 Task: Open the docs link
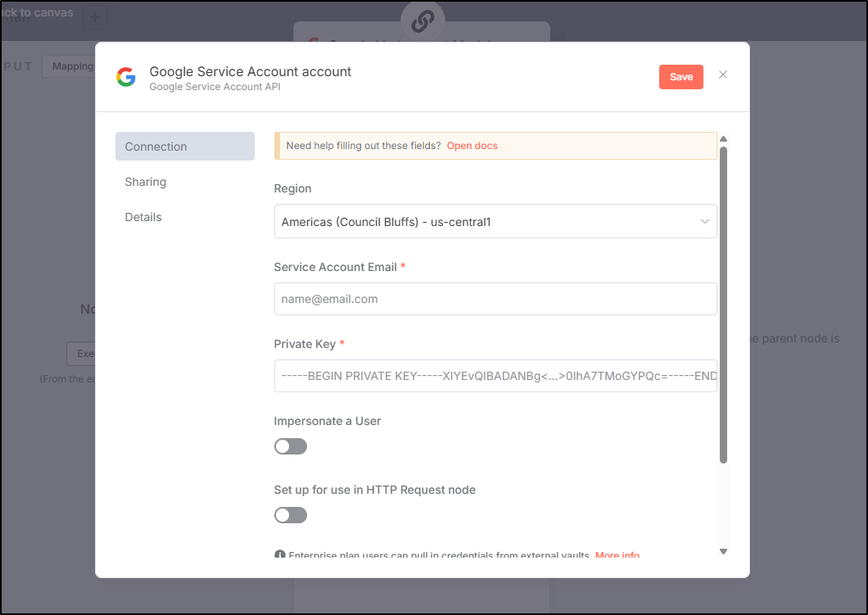472,146
